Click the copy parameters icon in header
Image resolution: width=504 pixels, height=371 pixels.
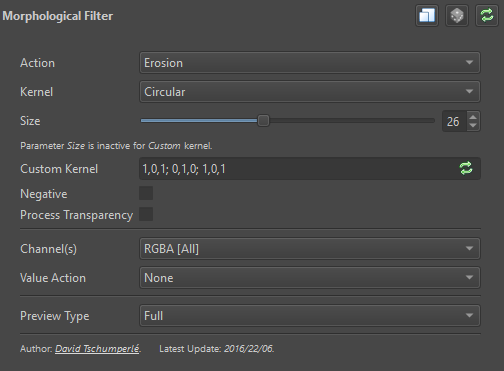point(427,16)
